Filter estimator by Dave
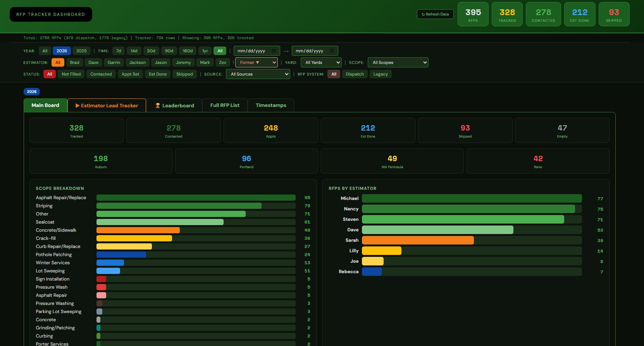 point(93,62)
